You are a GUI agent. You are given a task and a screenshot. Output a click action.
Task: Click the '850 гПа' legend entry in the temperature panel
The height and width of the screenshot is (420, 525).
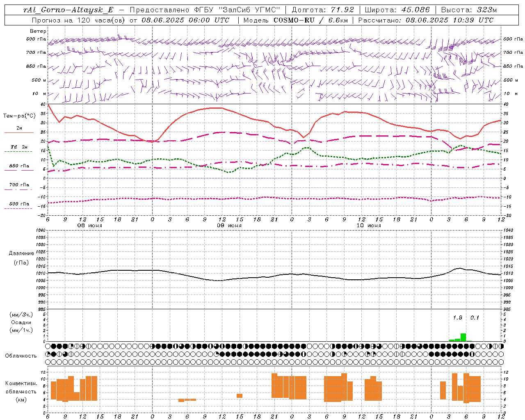(x=19, y=166)
